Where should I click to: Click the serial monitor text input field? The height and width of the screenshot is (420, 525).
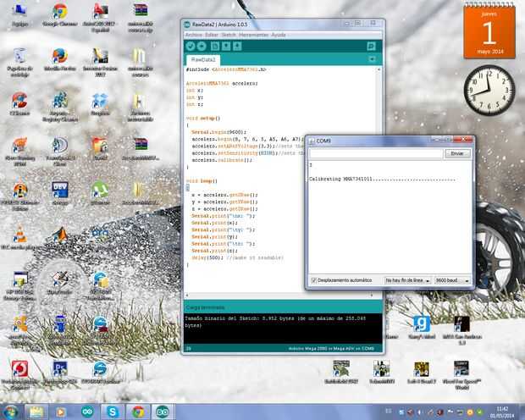coord(376,153)
